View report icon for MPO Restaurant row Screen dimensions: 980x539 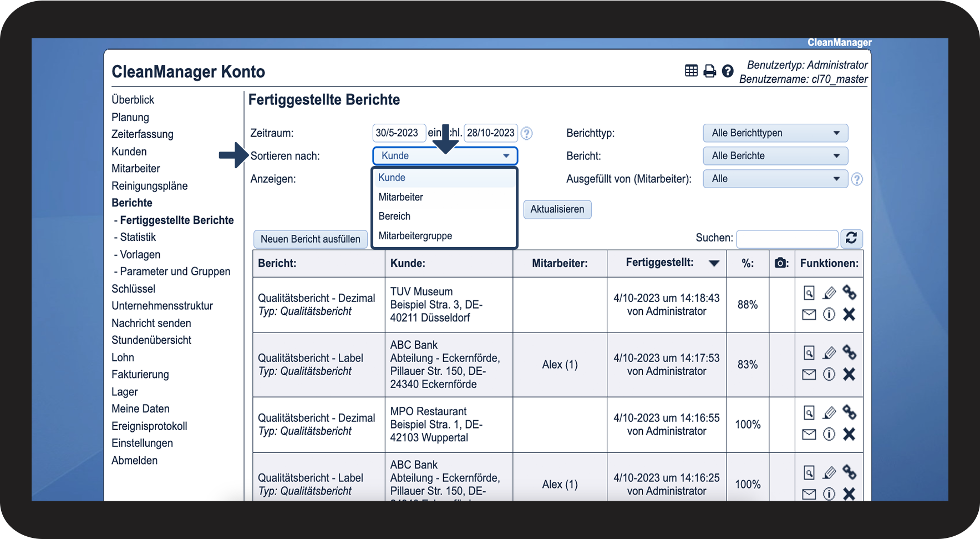point(809,412)
